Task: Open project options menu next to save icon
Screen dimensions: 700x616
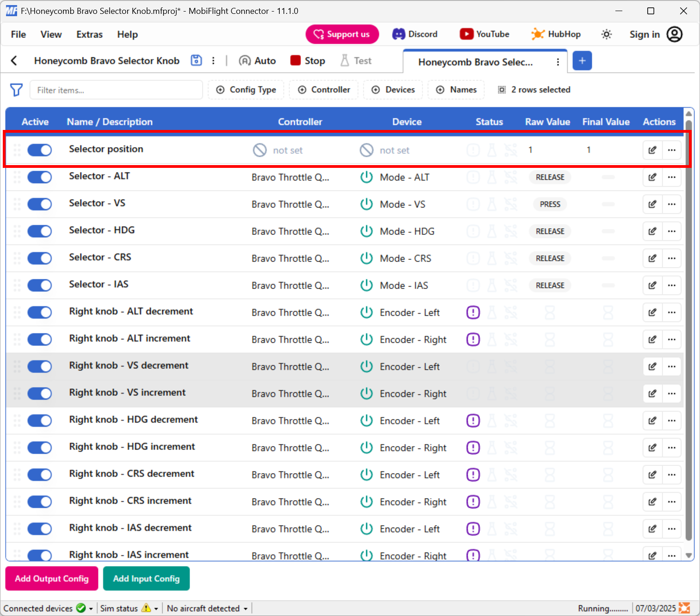Action: [x=213, y=61]
